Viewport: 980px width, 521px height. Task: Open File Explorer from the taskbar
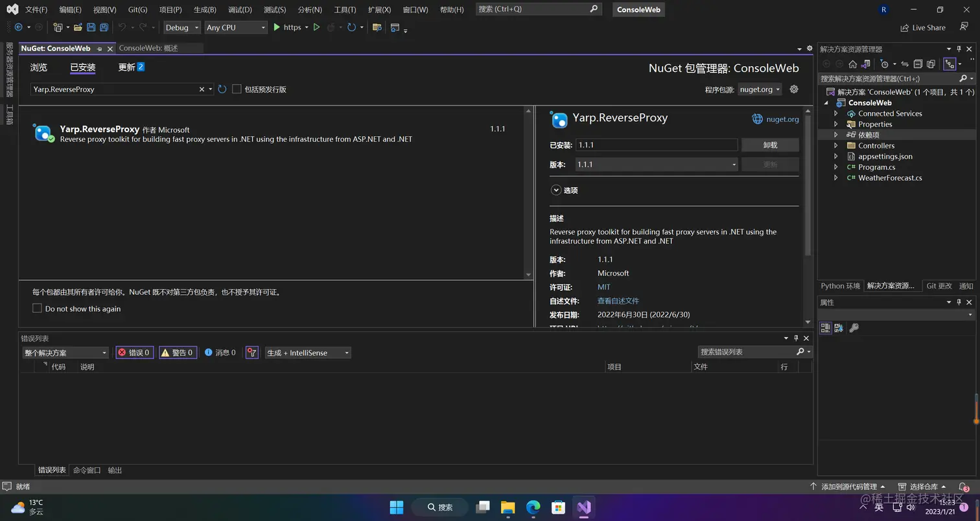click(x=507, y=507)
